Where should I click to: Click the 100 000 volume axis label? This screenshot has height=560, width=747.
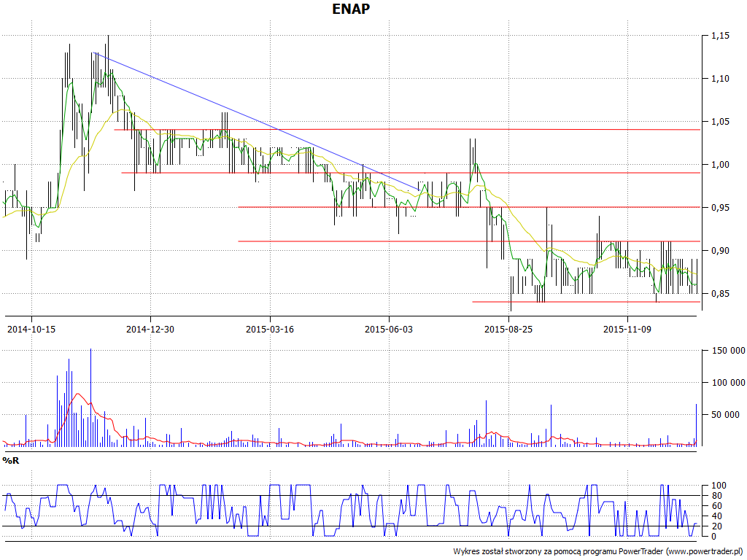pos(728,383)
